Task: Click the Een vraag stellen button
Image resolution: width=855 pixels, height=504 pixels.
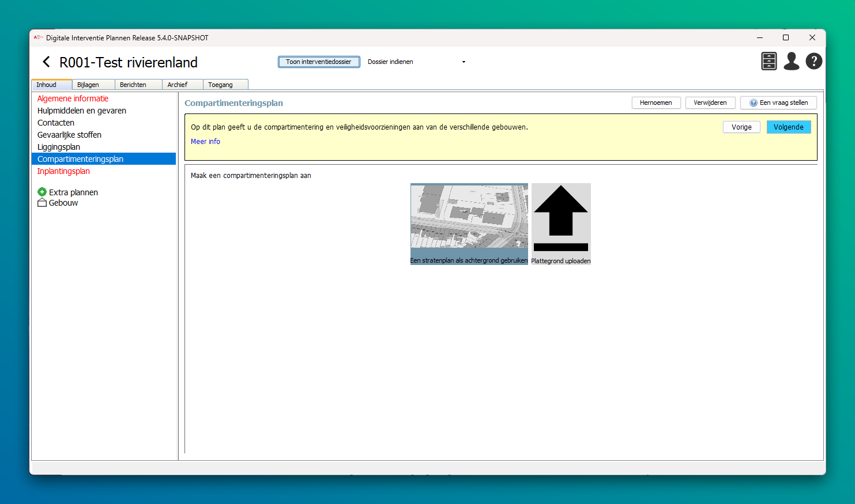Action: (x=778, y=103)
